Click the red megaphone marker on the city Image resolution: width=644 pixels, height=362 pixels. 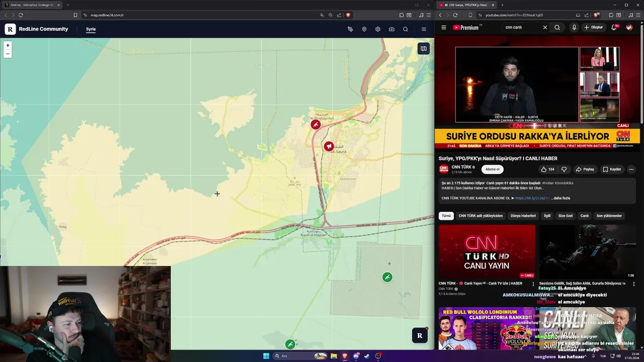coord(329,146)
